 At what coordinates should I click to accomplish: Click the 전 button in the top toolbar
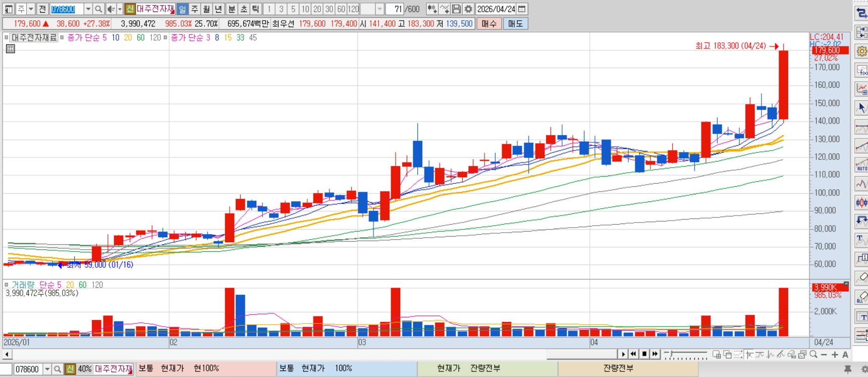pyautogui.click(x=42, y=9)
